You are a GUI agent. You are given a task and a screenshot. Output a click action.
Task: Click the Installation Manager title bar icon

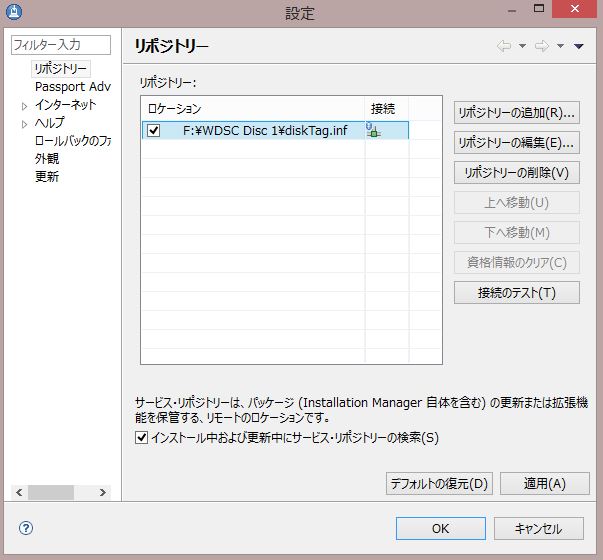point(14,12)
